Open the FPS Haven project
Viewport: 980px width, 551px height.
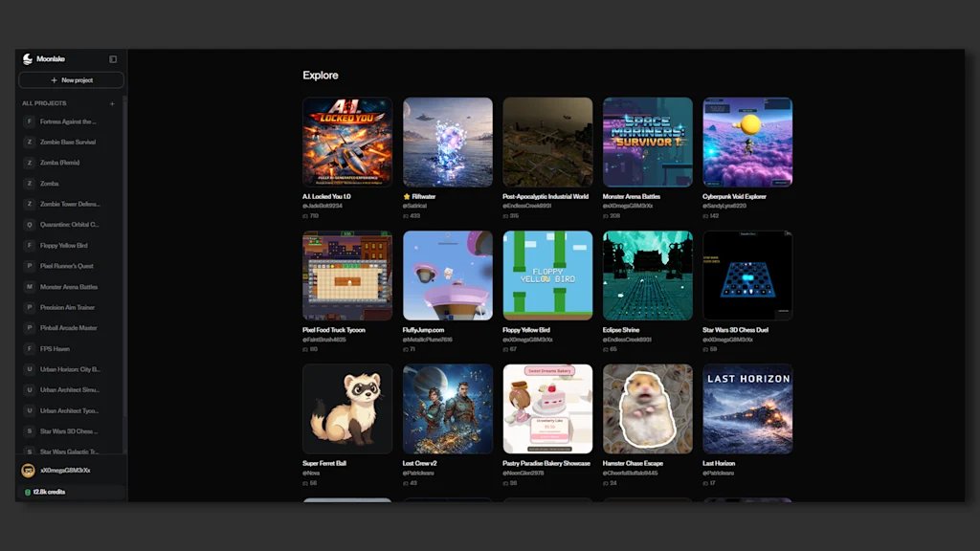tap(55, 349)
